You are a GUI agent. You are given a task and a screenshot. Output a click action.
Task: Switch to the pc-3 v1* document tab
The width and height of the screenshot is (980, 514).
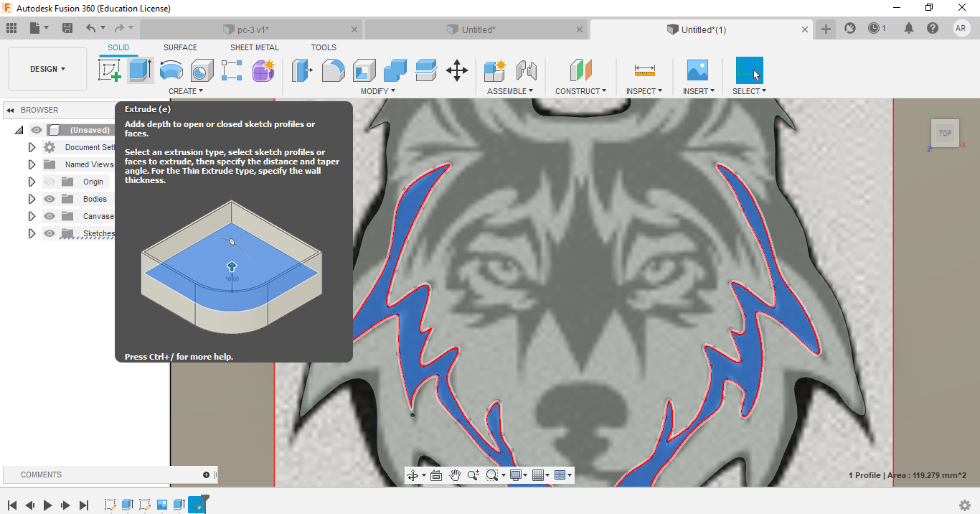pyautogui.click(x=251, y=29)
